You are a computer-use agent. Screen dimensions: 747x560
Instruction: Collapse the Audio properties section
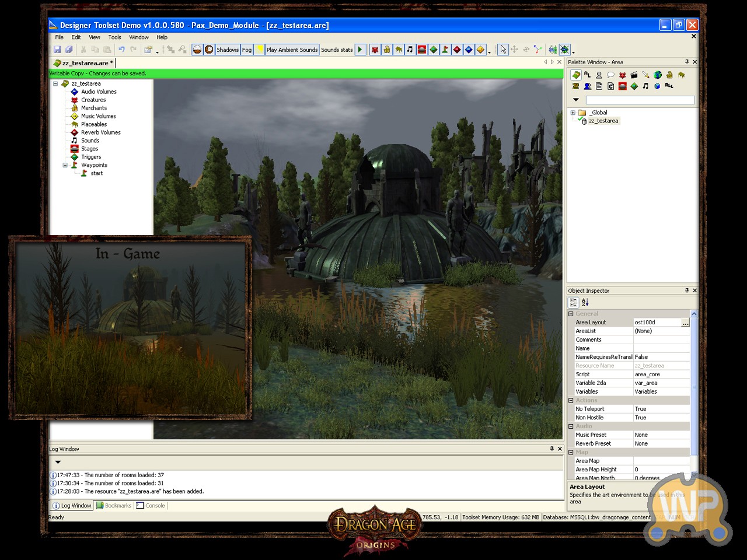tap(571, 426)
